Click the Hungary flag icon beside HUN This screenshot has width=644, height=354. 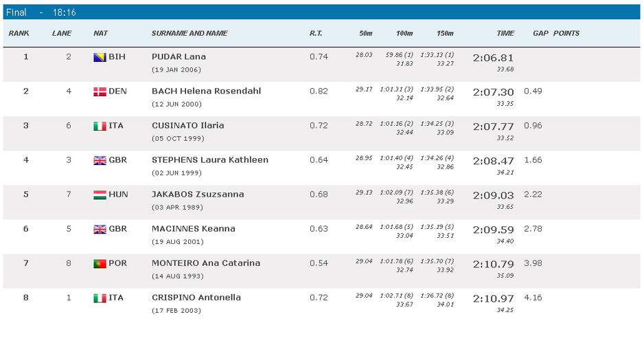(x=100, y=195)
